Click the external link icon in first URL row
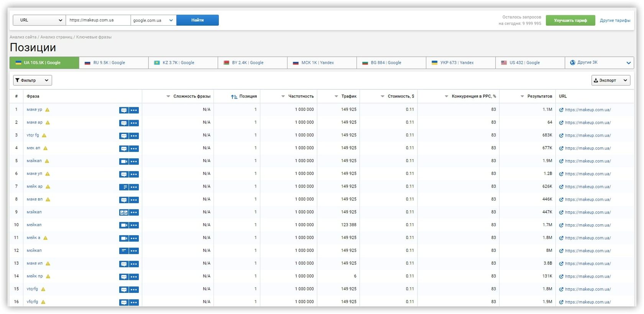 pos(561,110)
